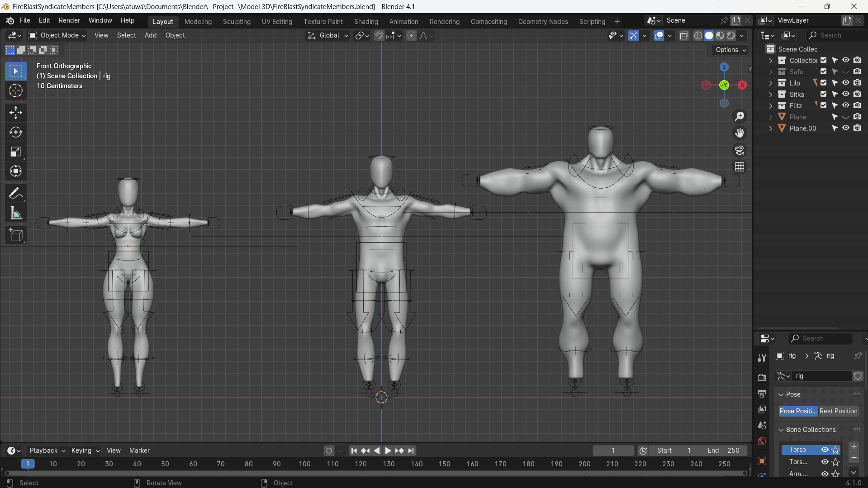Toggle snapping magnet icon
This screenshot has height=488, width=868.
(x=379, y=35)
